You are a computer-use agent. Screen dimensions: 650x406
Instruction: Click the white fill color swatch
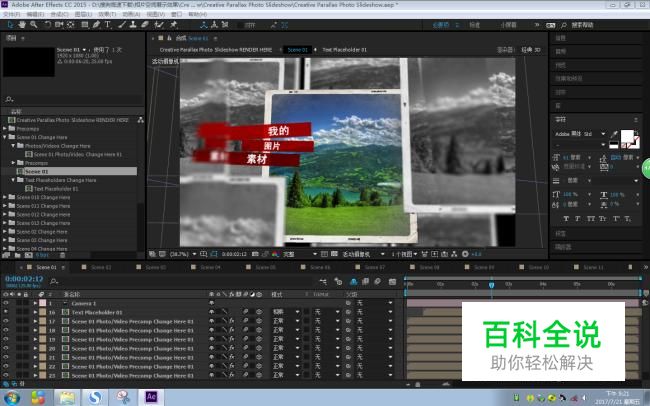coord(627,136)
